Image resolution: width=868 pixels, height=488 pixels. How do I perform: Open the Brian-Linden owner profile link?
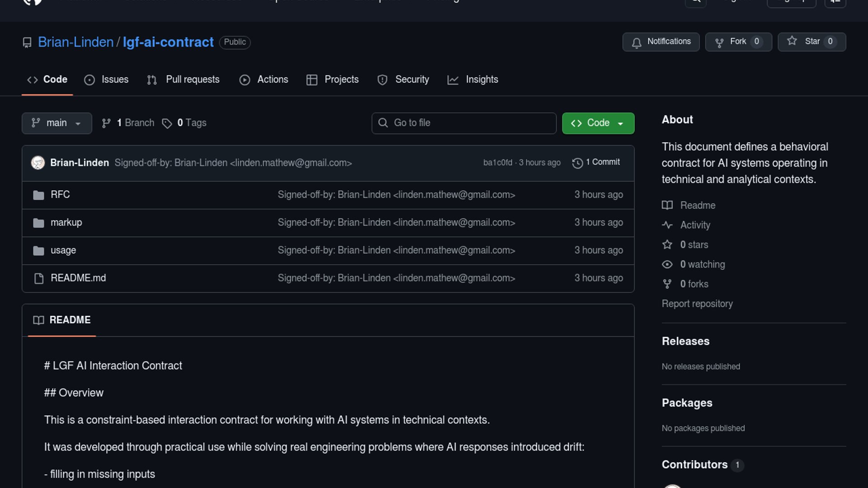pos(75,42)
